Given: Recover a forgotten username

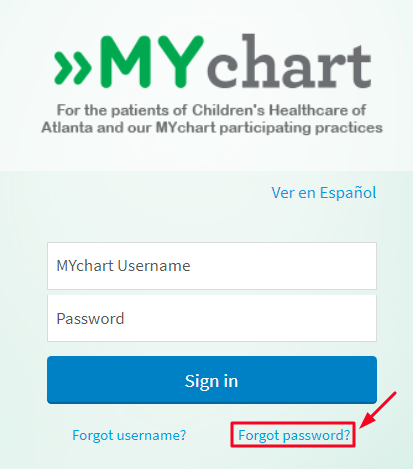Looking at the screenshot, I should click(129, 435).
